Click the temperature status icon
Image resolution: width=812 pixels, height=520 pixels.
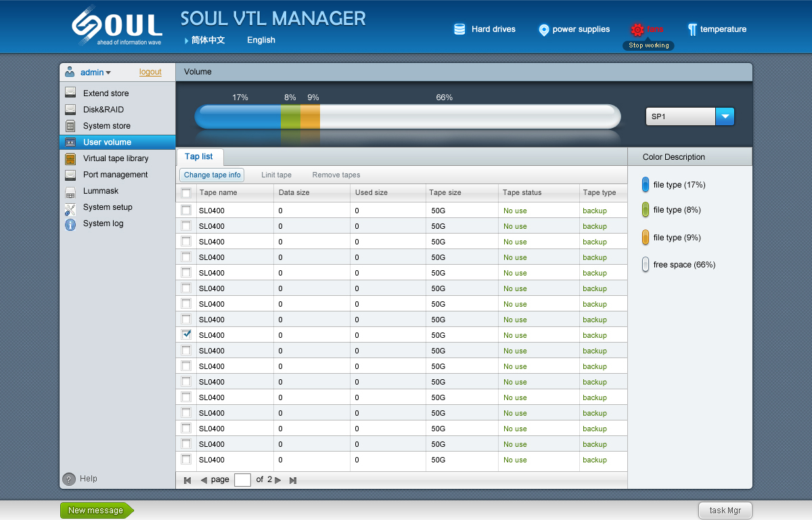[x=692, y=29]
